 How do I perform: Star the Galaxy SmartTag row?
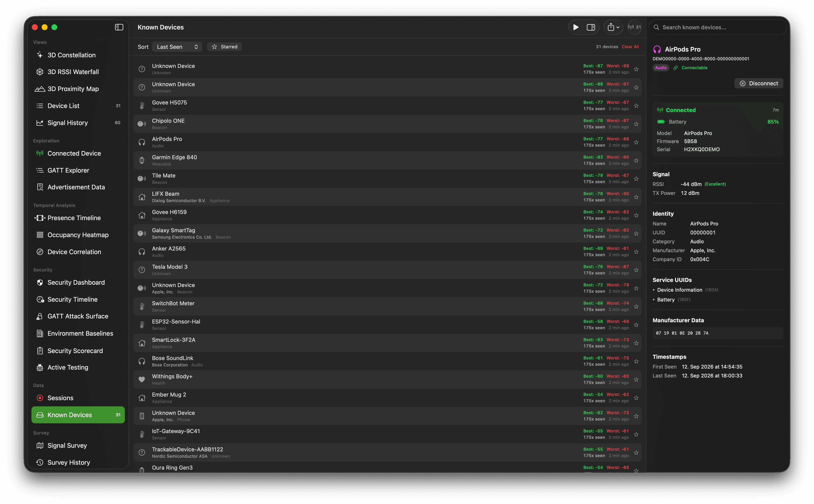[636, 234]
